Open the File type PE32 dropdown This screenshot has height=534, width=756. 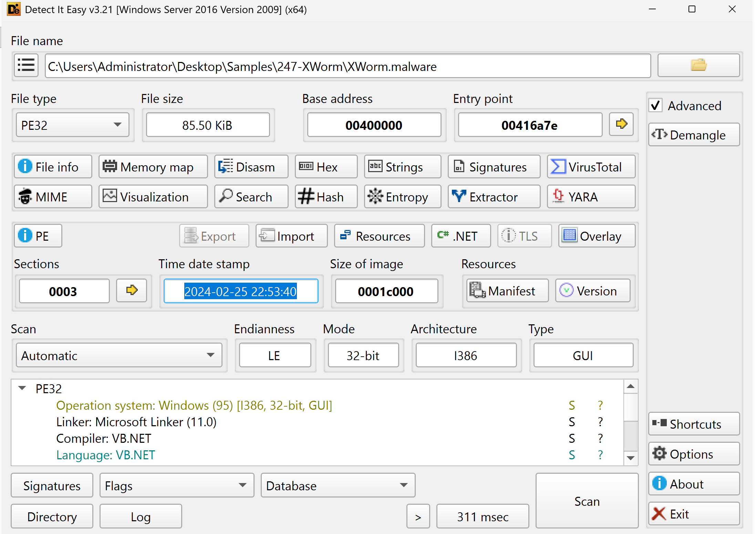click(72, 125)
